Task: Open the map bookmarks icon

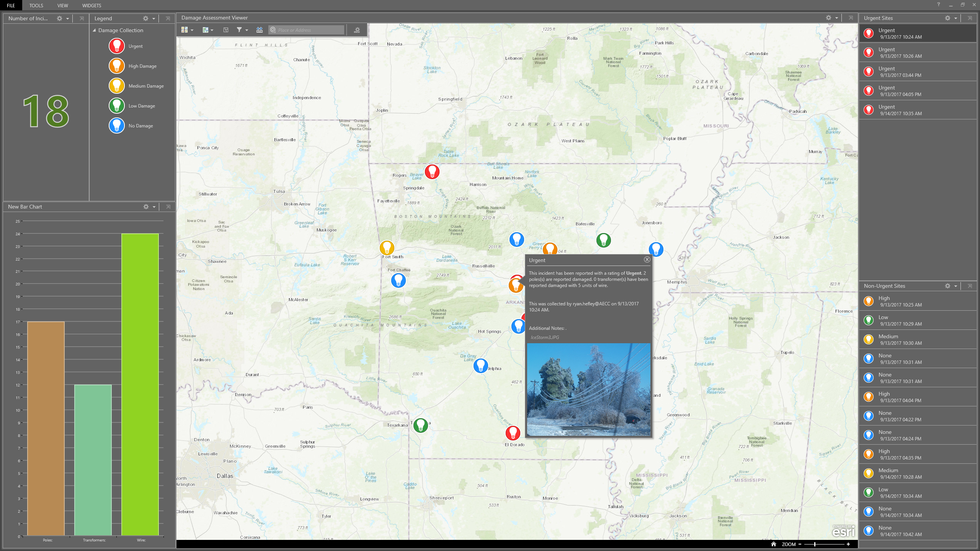Action: pyautogui.click(x=206, y=30)
